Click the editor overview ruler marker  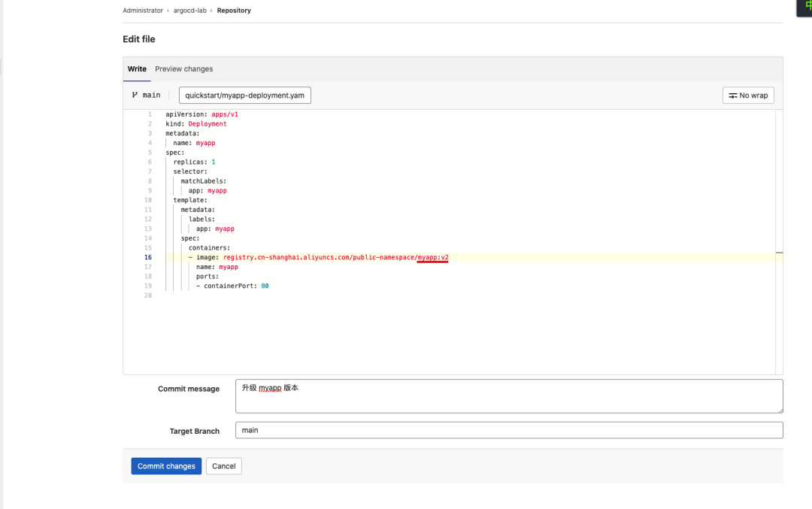click(779, 253)
